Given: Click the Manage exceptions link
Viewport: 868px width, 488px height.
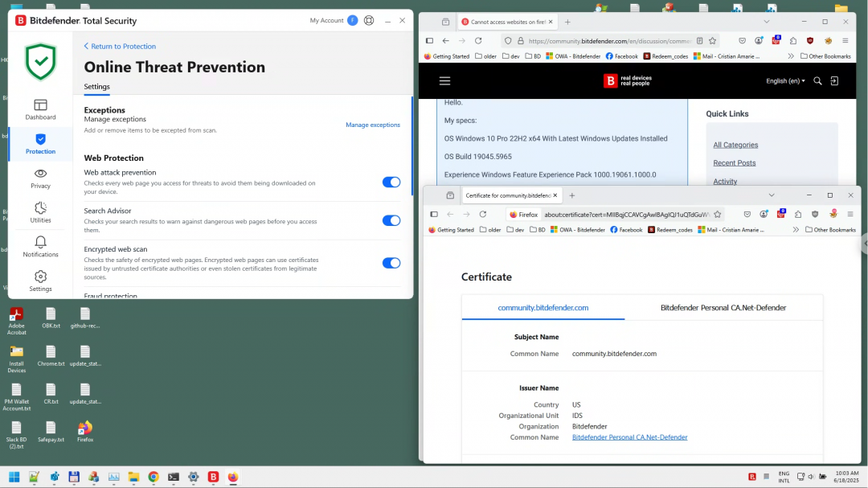Looking at the screenshot, I should click(x=373, y=125).
